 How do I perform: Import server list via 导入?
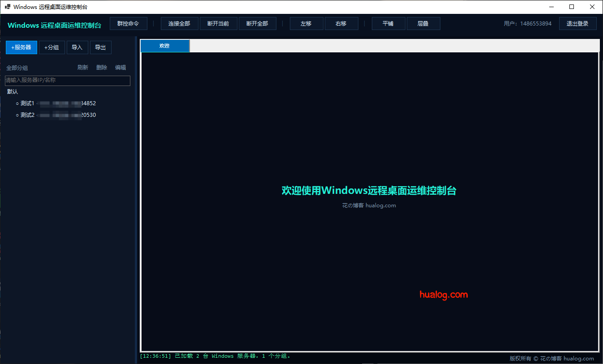78,47
